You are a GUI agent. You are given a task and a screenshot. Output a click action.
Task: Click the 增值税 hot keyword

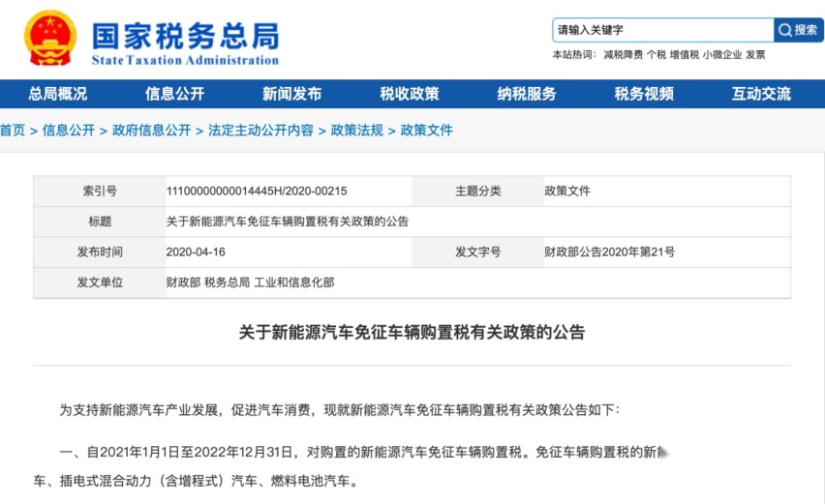(684, 55)
